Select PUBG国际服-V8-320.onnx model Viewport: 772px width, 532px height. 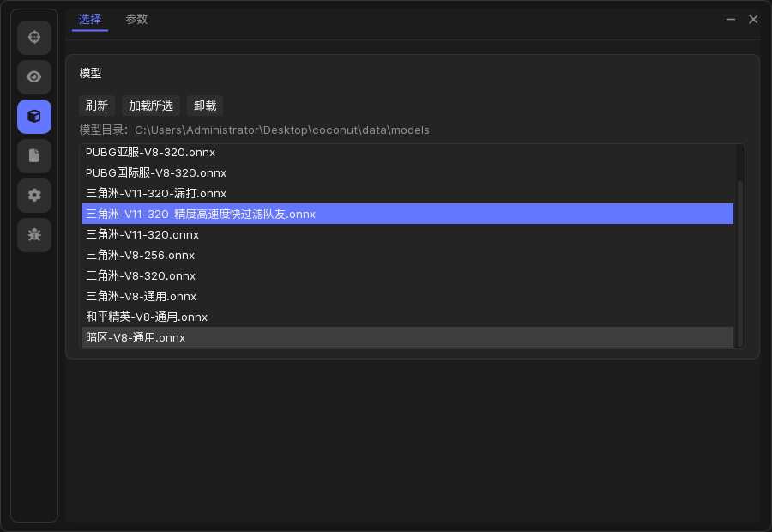coord(407,173)
